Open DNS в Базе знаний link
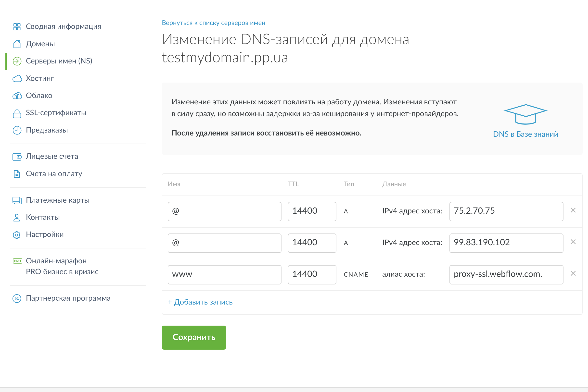The image size is (588, 392). click(x=525, y=134)
